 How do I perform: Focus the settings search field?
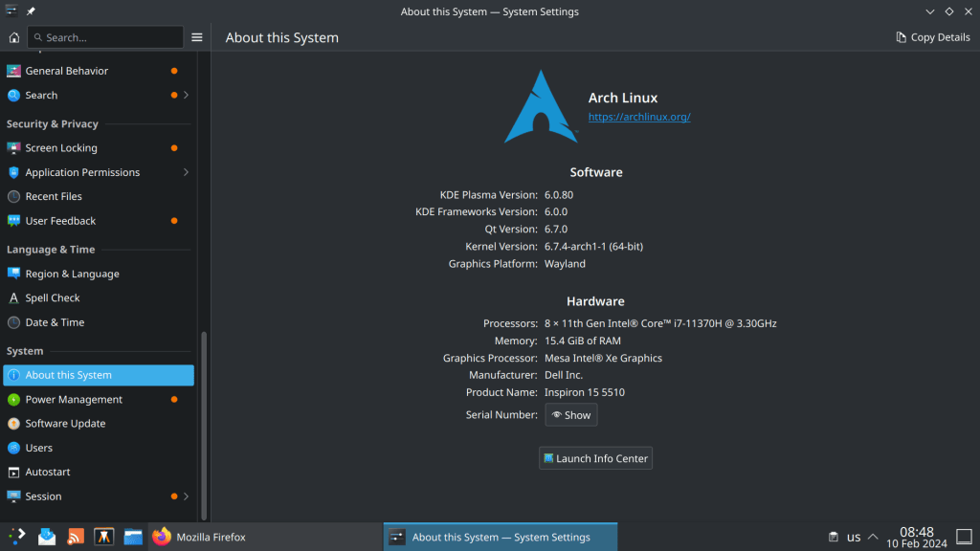tap(105, 37)
